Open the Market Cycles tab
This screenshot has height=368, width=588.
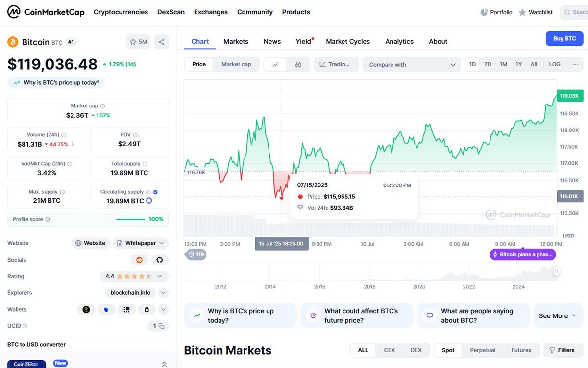coord(348,42)
